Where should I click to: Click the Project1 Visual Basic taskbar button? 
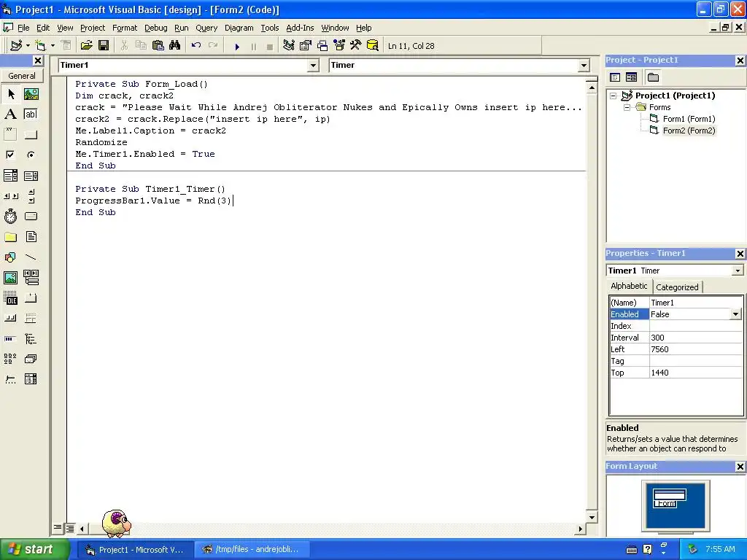tap(135, 550)
